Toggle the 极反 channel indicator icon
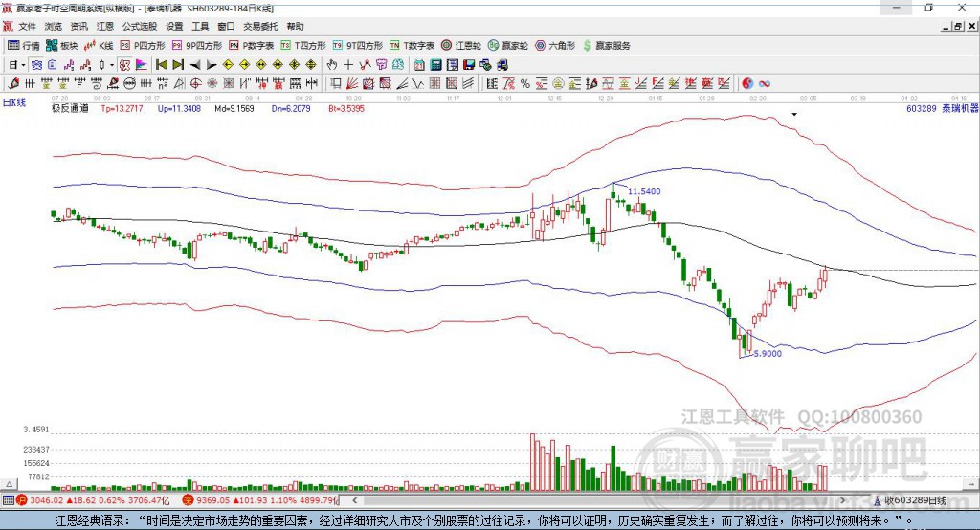Image resolution: width=980 pixels, height=530 pixels. pyautogui.click(x=124, y=65)
